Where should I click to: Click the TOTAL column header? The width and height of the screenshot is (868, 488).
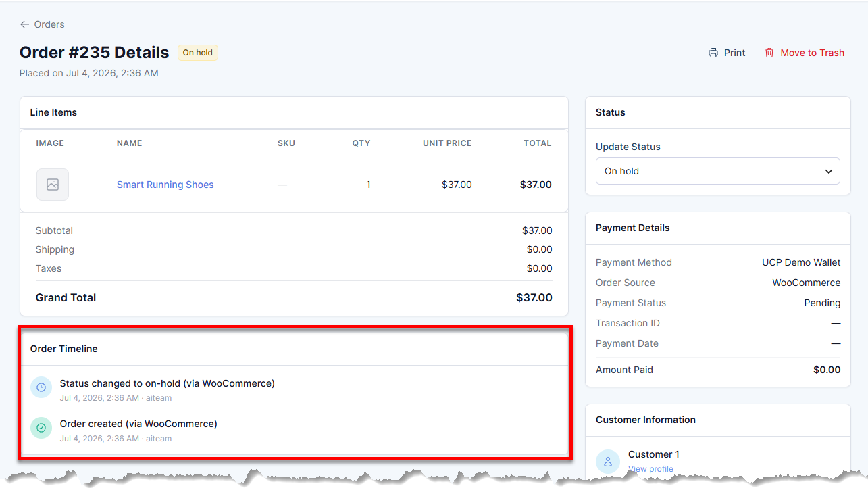pos(538,143)
